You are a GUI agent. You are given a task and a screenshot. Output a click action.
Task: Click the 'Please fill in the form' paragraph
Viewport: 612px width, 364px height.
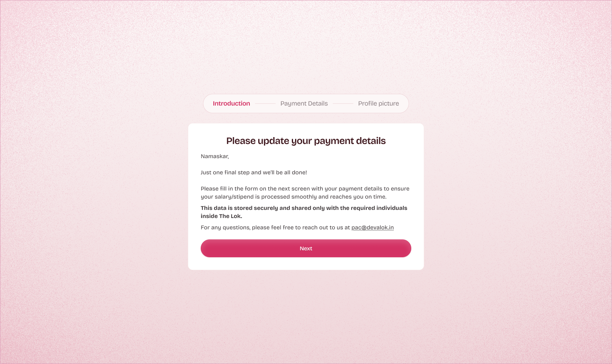[x=305, y=193]
